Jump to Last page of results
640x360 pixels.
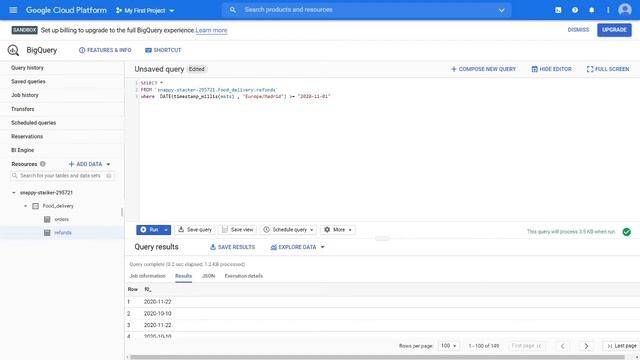click(621, 346)
